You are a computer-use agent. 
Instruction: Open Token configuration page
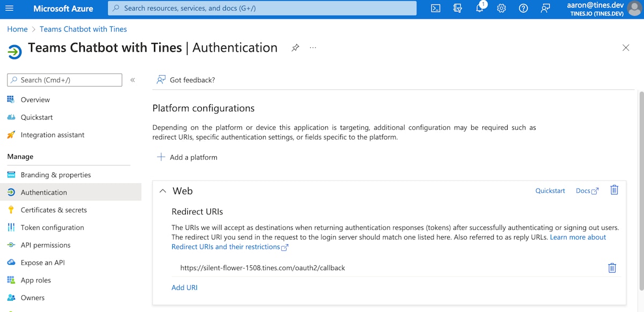52,228
